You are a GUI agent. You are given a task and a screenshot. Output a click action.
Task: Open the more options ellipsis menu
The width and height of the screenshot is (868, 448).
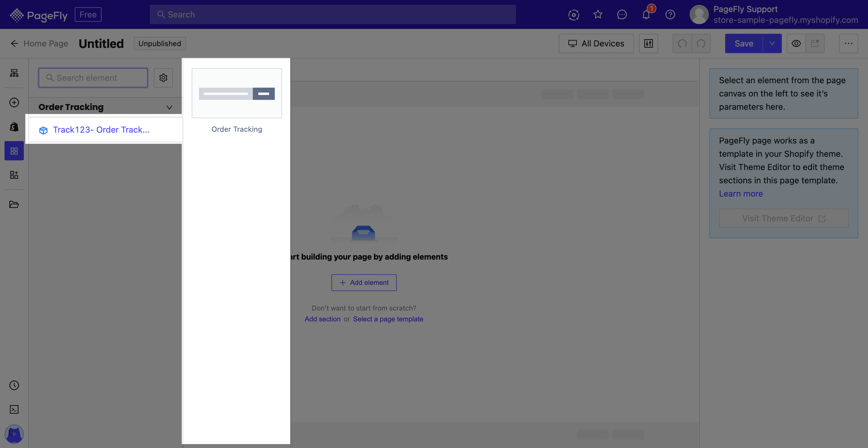tap(848, 43)
